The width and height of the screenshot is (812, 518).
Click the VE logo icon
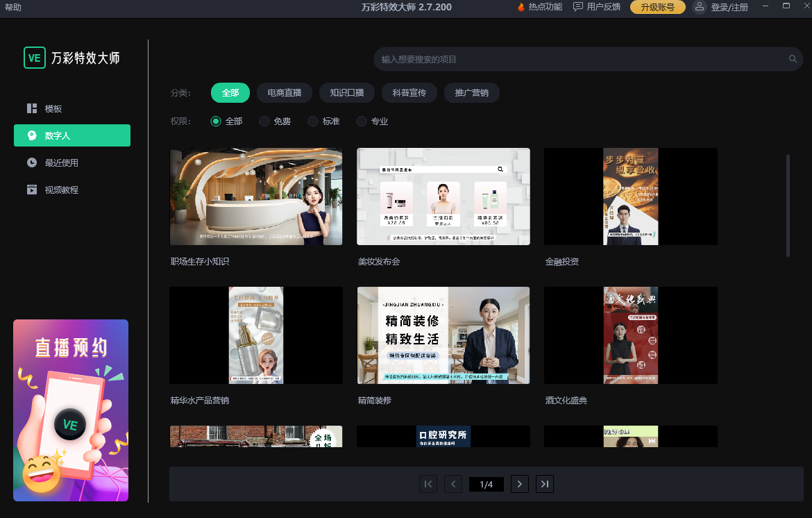click(x=35, y=58)
